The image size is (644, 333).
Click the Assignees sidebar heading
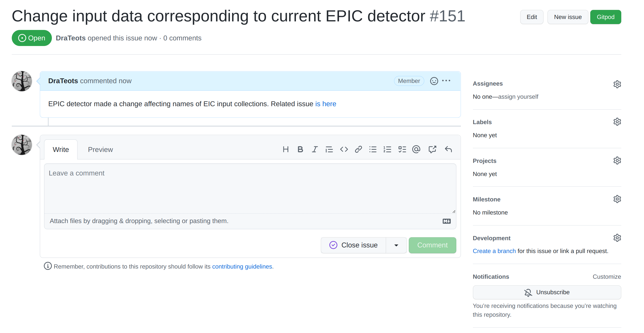(x=488, y=83)
